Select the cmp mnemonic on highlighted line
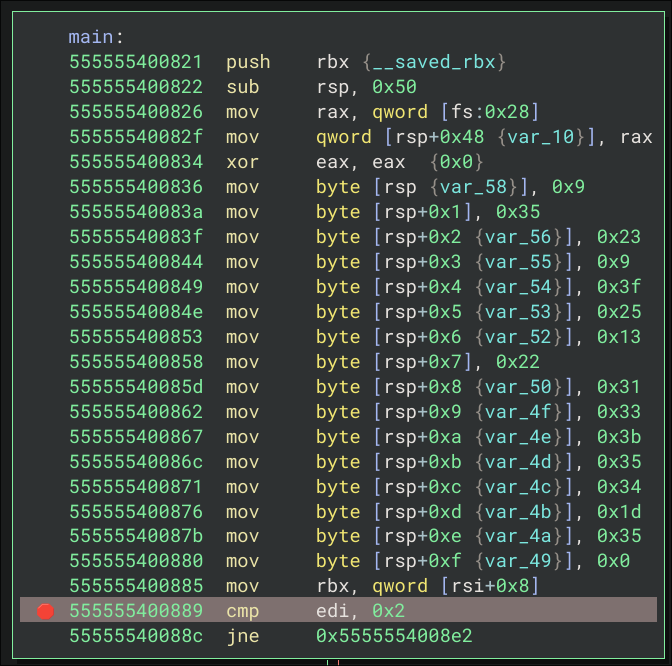 pyautogui.click(x=243, y=611)
